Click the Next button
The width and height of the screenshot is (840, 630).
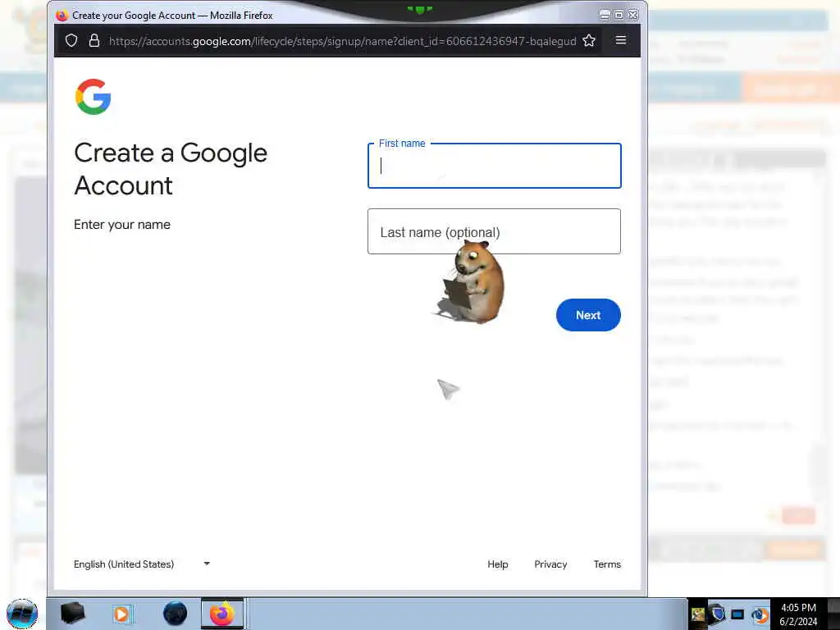[588, 315]
